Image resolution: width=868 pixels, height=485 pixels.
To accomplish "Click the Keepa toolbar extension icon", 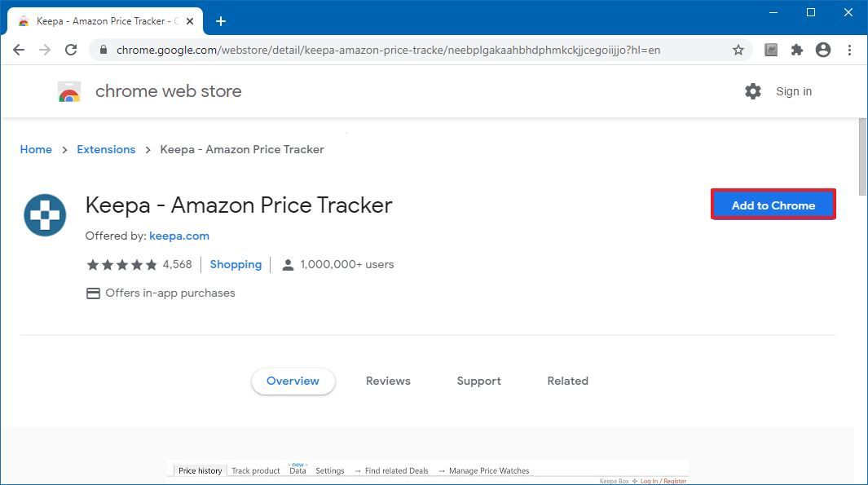I will click(770, 50).
